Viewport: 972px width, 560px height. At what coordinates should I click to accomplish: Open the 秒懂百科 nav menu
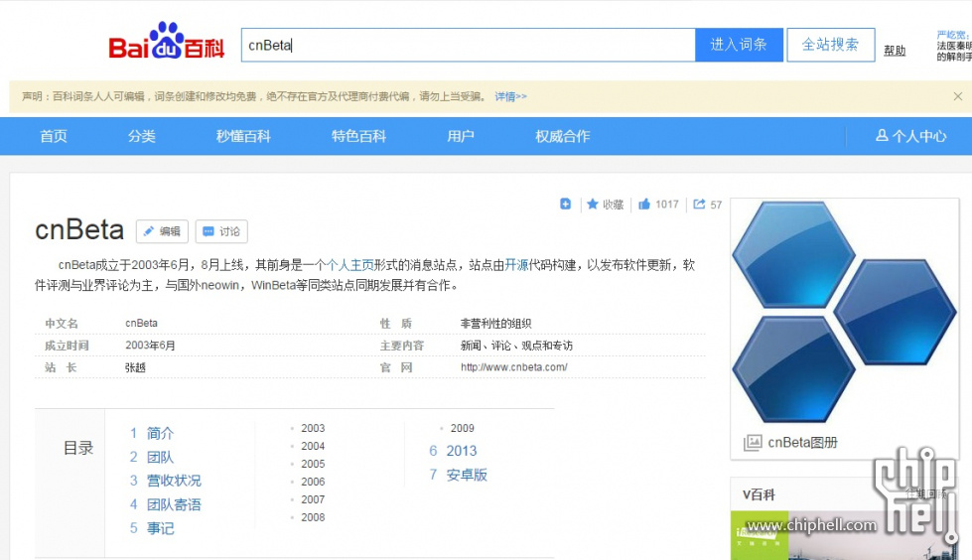pos(243,136)
